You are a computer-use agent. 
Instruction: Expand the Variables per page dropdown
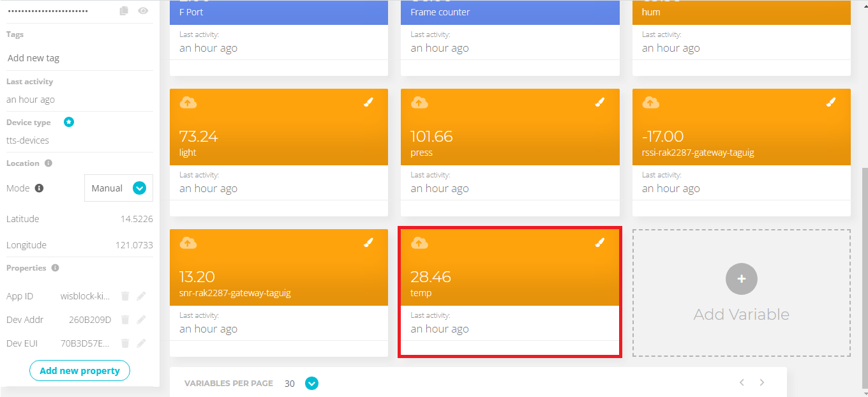311,384
